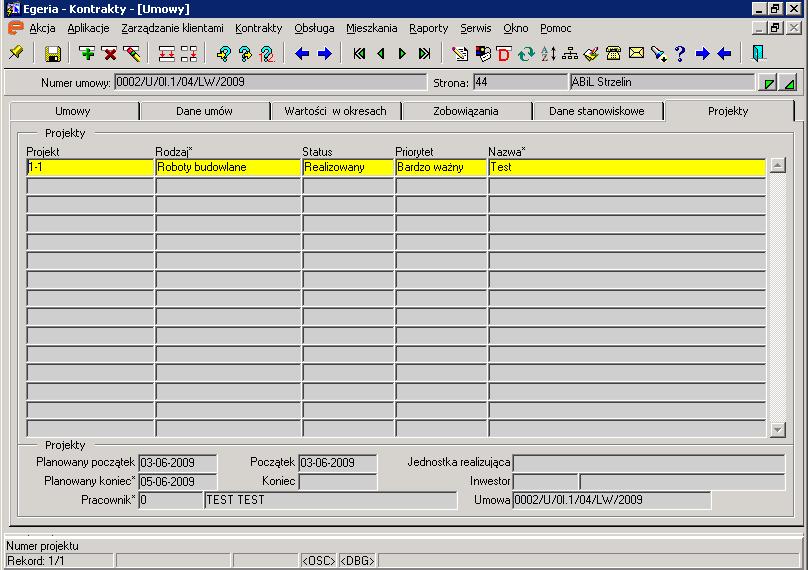Click blue left arrow beside count-query icon
The height and width of the screenshot is (570, 808).
tap(302, 53)
